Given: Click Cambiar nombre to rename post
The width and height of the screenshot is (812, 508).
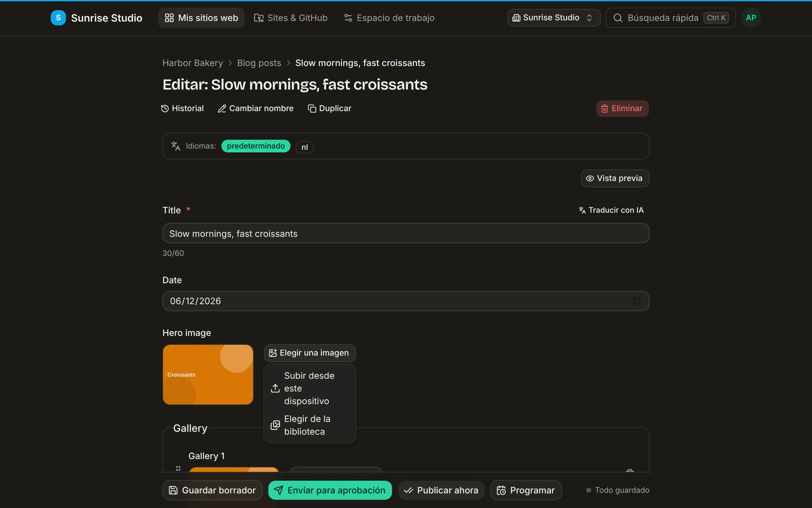Looking at the screenshot, I should tap(256, 109).
